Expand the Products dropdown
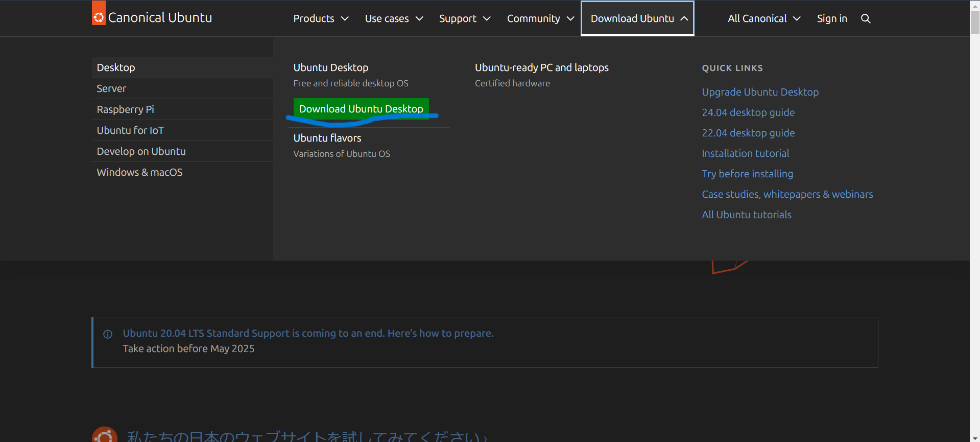Viewport: 980px width, 442px height. click(320, 18)
